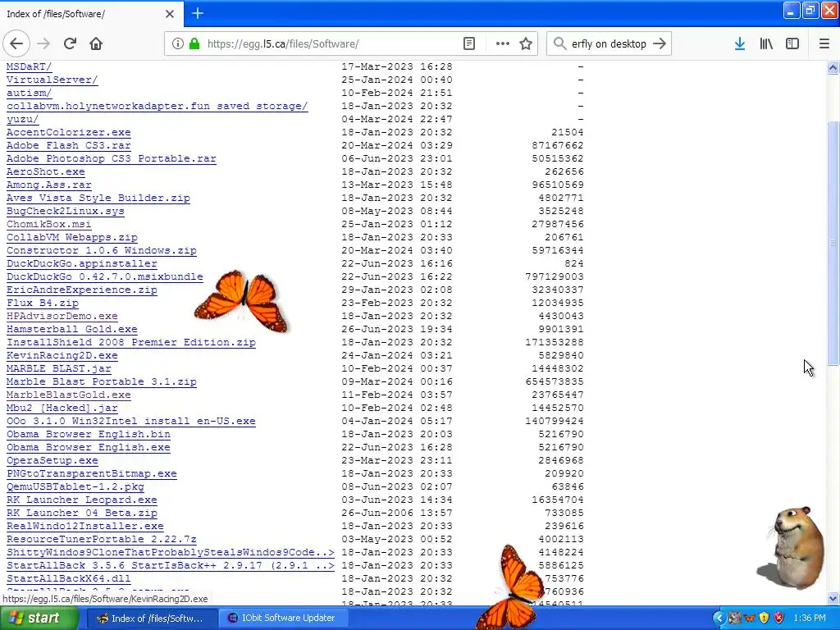This screenshot has height=630, width=840.
Task: Open the VirtualServer/ directory
Action: point(52,80)
